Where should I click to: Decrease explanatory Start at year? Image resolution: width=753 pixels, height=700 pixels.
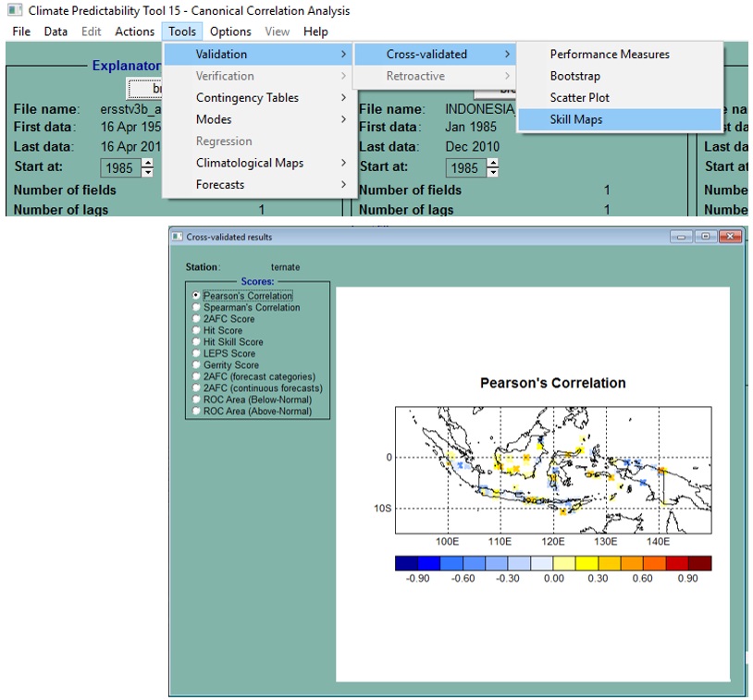pos(148,172)
